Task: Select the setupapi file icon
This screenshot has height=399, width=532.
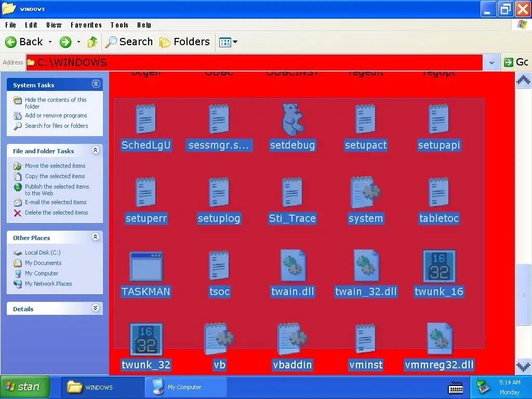Action: pos(438,119)
